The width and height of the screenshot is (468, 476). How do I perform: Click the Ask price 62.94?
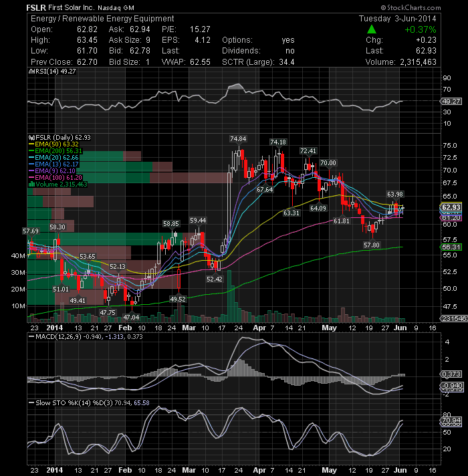click(x=140, y=29)
